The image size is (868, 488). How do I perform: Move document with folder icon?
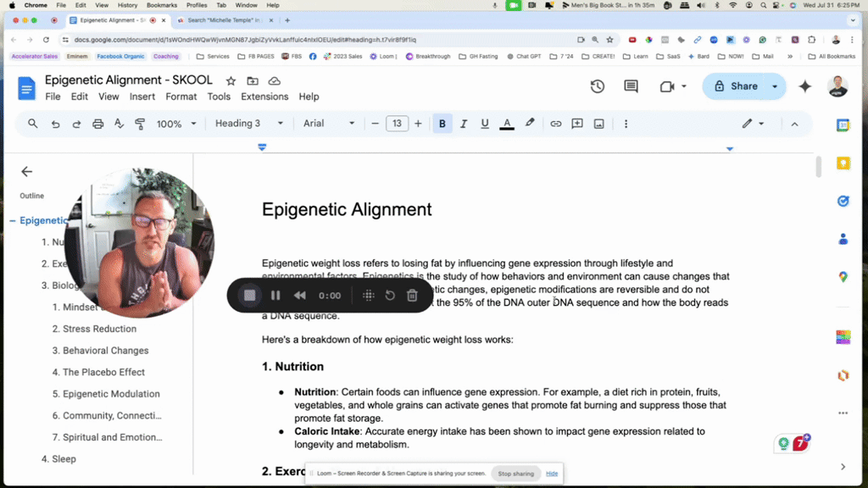point(253,81)
